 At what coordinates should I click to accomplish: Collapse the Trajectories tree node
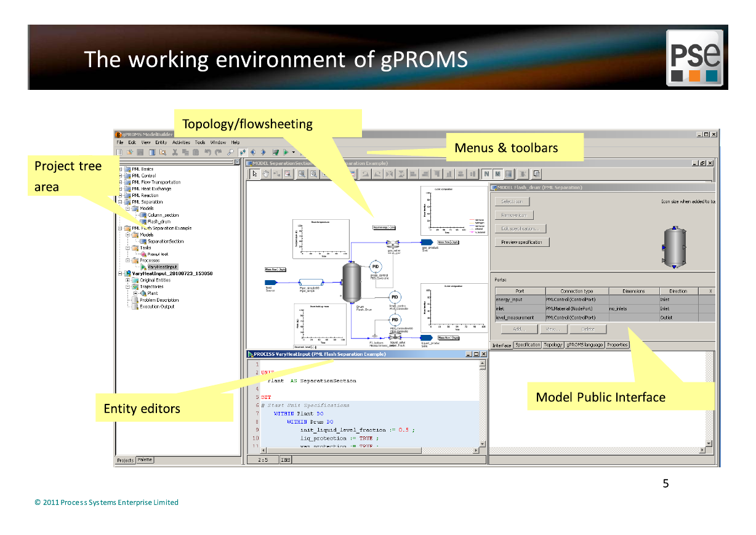128,287
